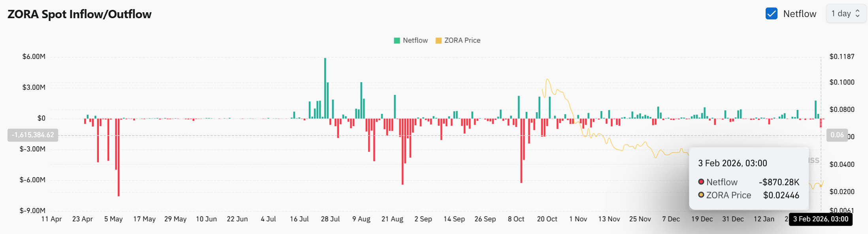
Task: Click the yellow ZORA Price dot in the tooltip
Action: pyautogui.click(x=702, y=194)
